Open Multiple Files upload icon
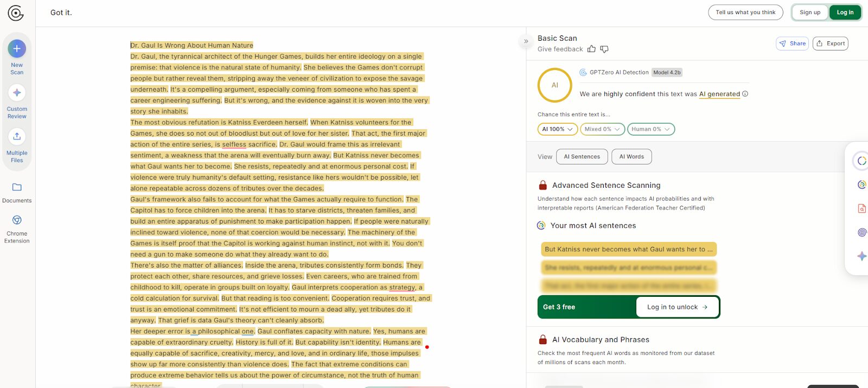 17,136
